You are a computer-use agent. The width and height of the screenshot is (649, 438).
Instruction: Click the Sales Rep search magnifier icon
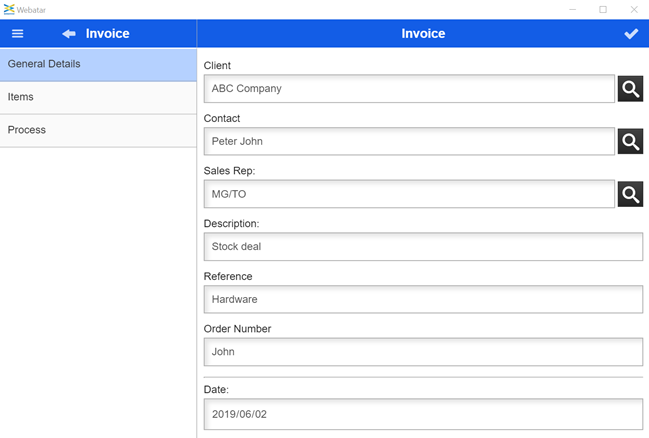point(630,194)
